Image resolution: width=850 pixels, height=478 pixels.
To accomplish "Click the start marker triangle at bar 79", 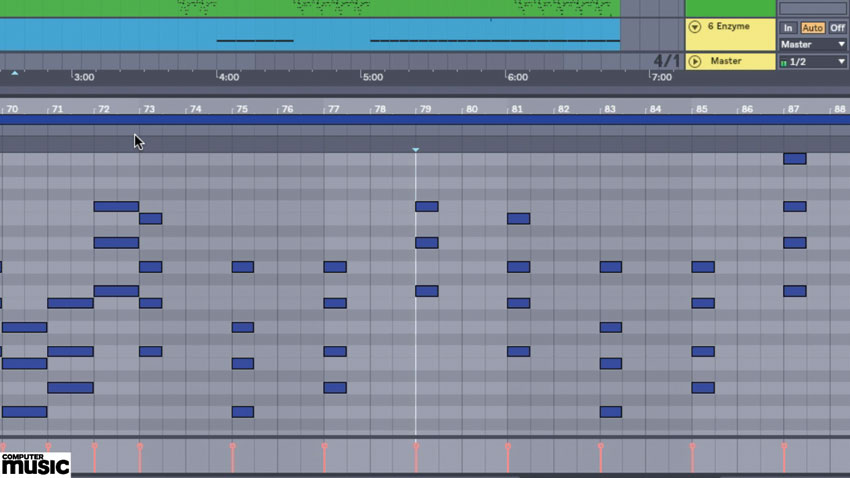I will (416, 150).
